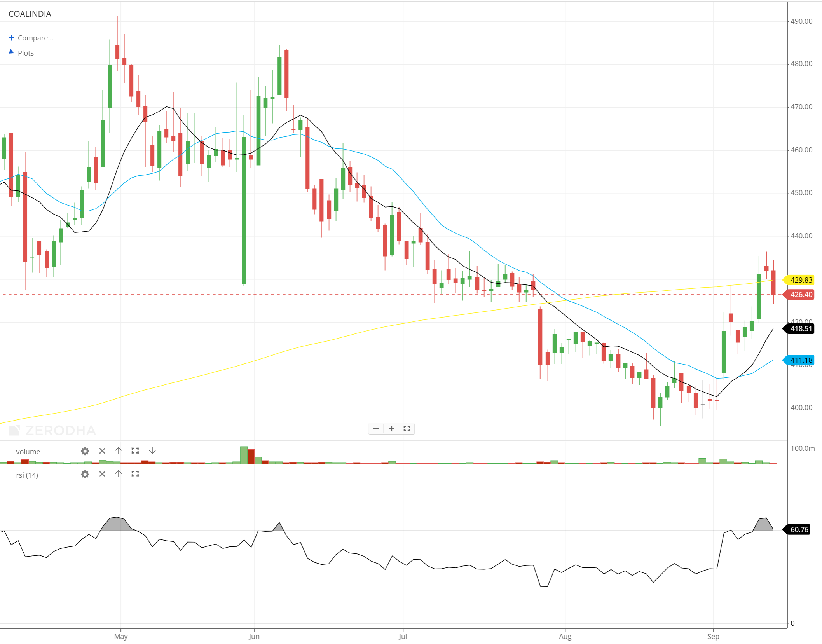Click the Jun label on time axis
The image size is (822, 644).
254,636
